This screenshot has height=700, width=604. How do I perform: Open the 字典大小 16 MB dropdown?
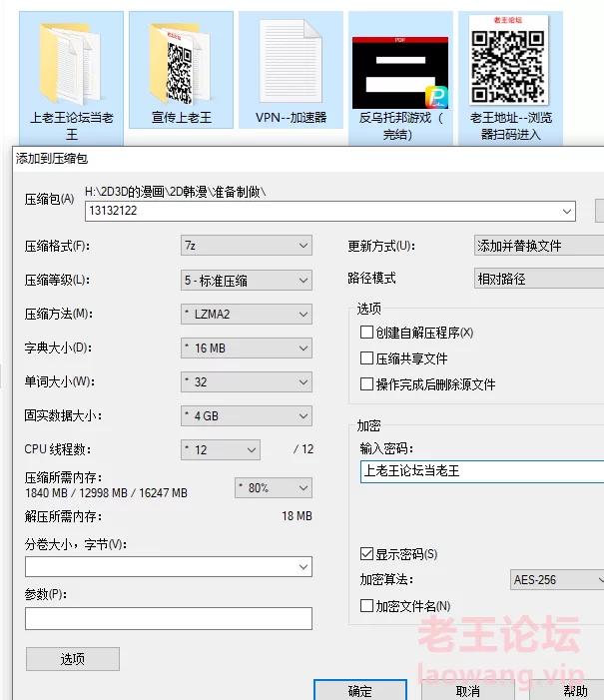click(247, 349)
